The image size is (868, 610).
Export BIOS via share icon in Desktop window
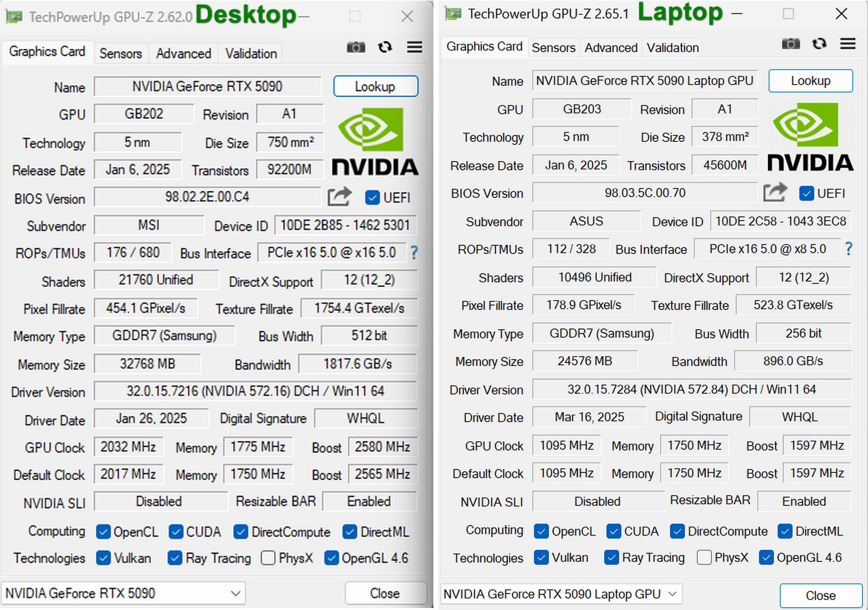coord(339,196)
